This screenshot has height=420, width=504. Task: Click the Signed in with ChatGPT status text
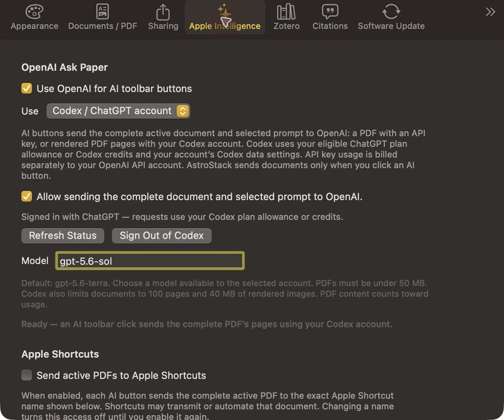pos(182,217)
